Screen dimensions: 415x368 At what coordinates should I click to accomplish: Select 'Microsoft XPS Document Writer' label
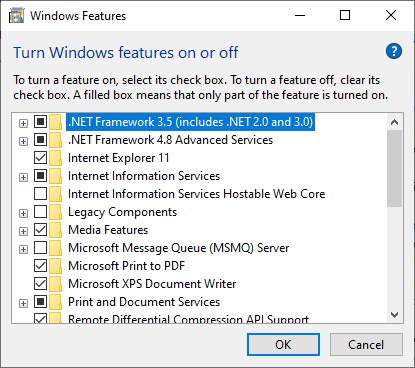click(152, 284)
